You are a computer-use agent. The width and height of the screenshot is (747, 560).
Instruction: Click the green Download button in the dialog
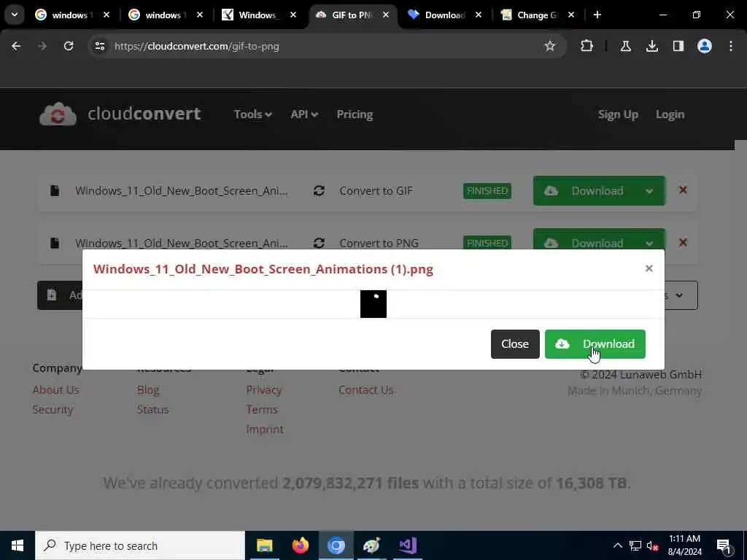595,344
